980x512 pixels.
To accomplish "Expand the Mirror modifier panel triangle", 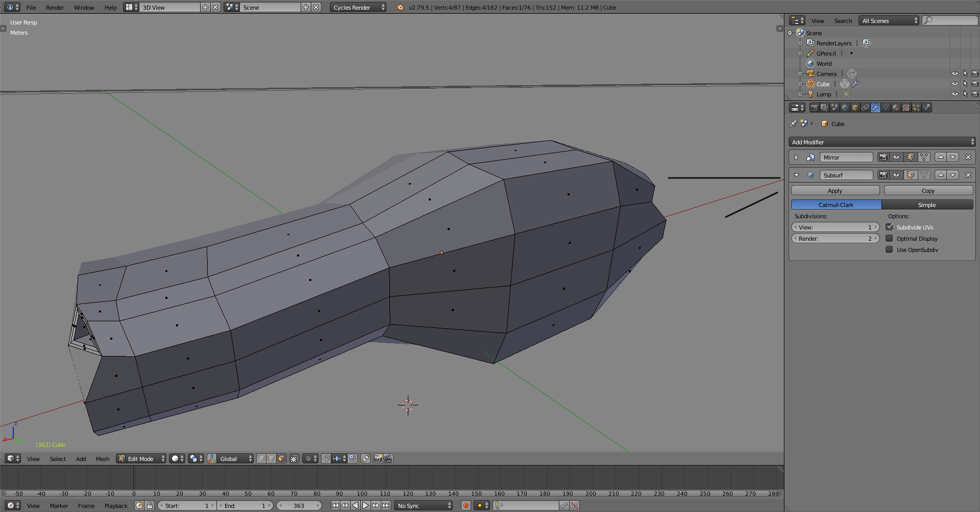I will click(x=796, y=157).
